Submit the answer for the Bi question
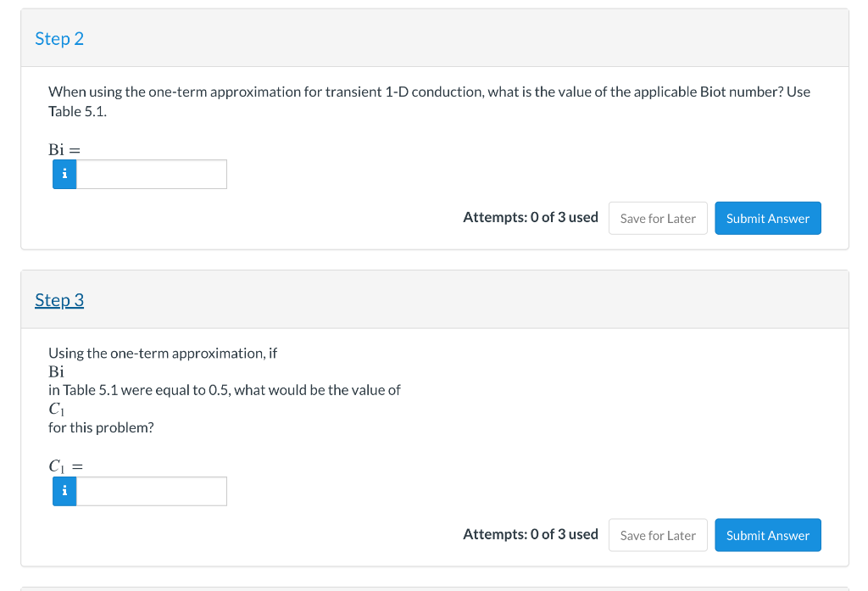 click(x=767, y=218)
